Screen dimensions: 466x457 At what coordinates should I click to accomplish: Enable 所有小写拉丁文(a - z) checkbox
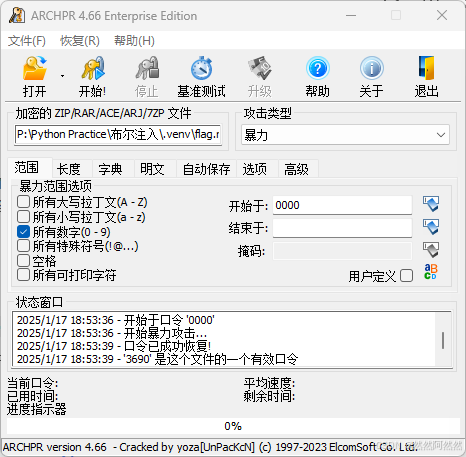[23, 217]
